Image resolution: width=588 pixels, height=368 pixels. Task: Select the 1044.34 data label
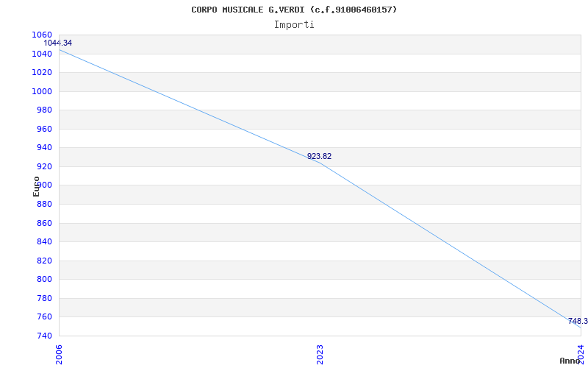click(x=58, y=43)
